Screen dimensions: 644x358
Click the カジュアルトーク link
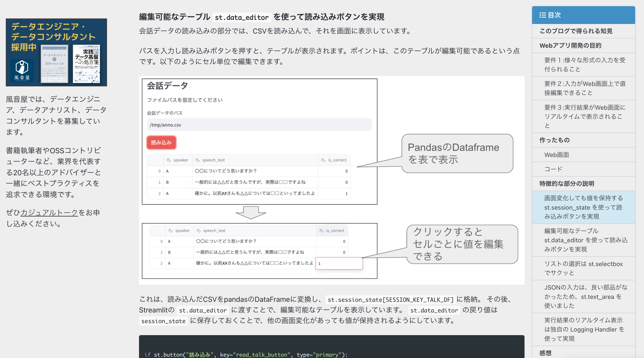pyautogui.click(x=49, y=213)
